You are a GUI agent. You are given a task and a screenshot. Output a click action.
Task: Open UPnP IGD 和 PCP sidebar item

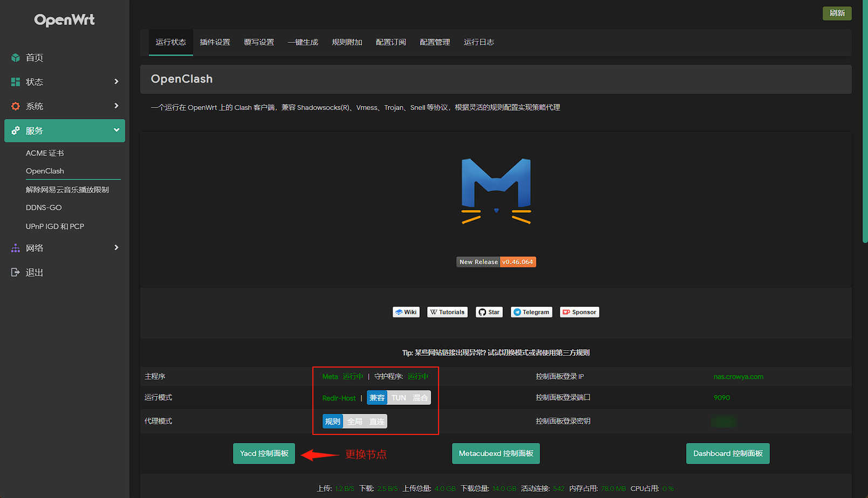[55, 226]
